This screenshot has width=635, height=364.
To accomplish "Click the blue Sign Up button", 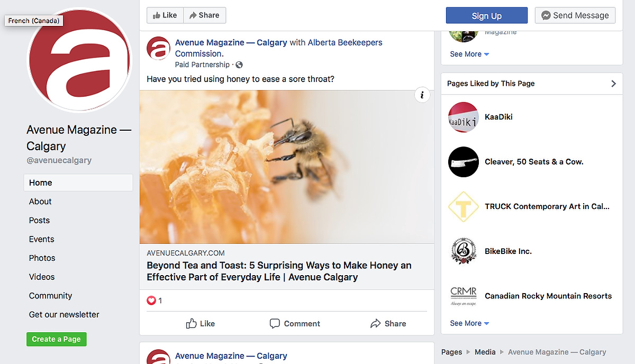I will coord(486,15).
